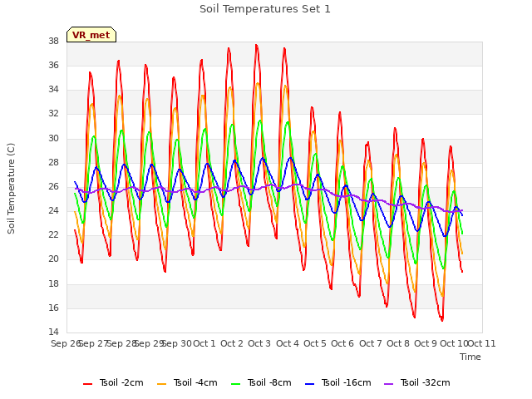This screenshot has width=532, height=399.
Task: Click the Oct 7 x-axis tick label
Action: coord(371,343)
